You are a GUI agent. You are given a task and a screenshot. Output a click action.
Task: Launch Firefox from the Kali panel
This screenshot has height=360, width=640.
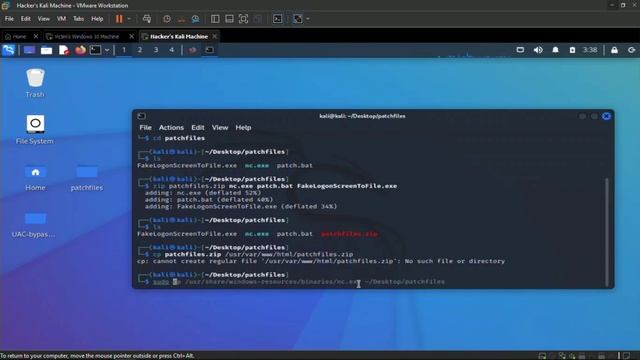point(80,50)
